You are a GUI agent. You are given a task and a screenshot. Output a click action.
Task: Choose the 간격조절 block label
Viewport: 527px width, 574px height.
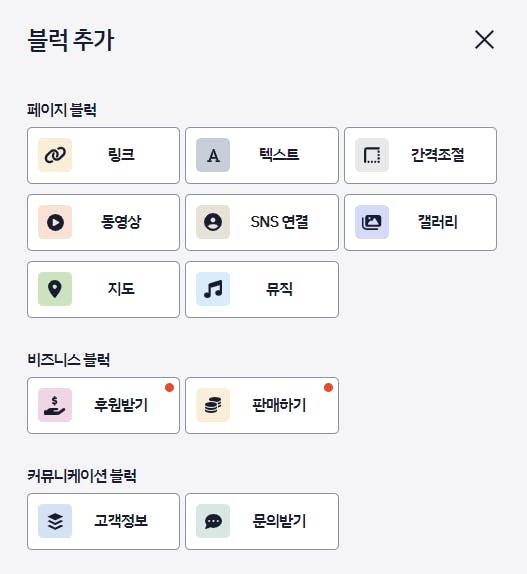click(438, 155)
